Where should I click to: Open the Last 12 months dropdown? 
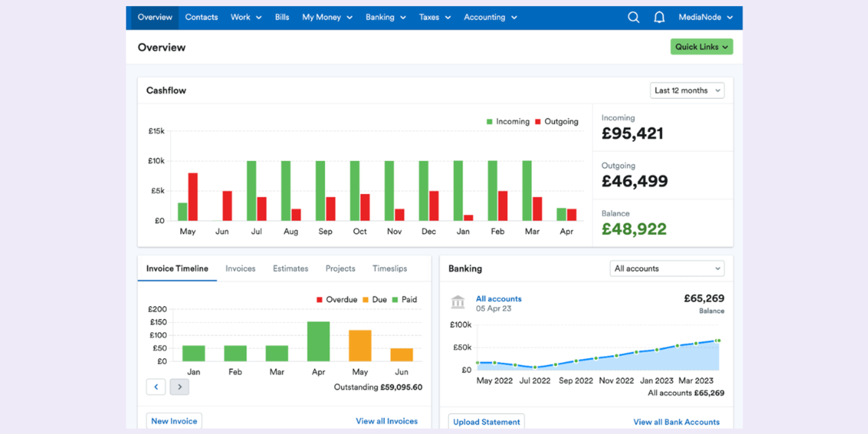coord(686,90)
